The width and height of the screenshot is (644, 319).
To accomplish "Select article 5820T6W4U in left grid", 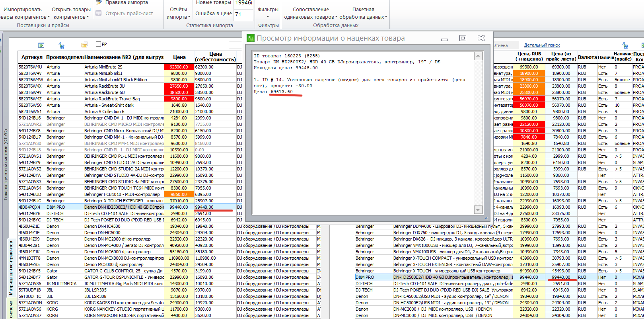I will pos(31,67).
